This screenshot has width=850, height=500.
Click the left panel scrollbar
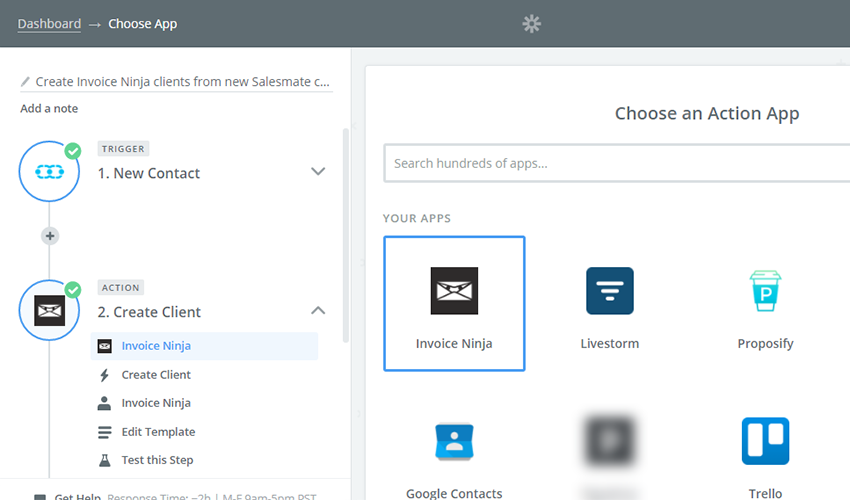pyautogui.click(x=345, y=236)
